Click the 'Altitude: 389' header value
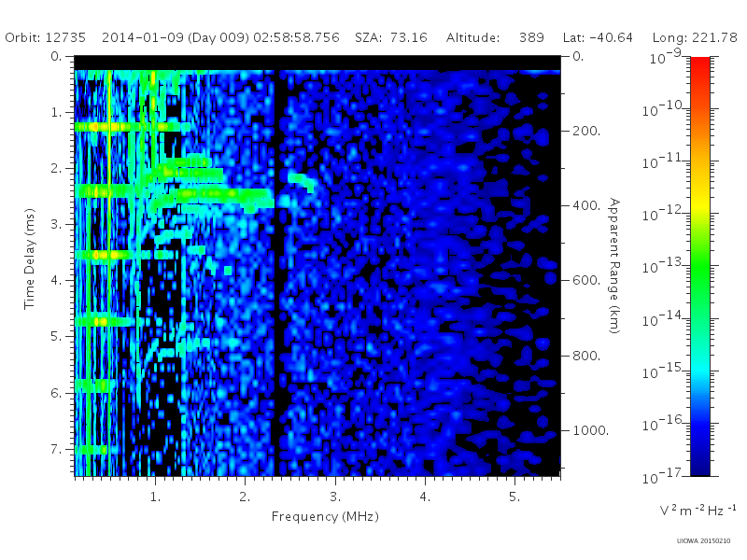 [x=495, y=37]
